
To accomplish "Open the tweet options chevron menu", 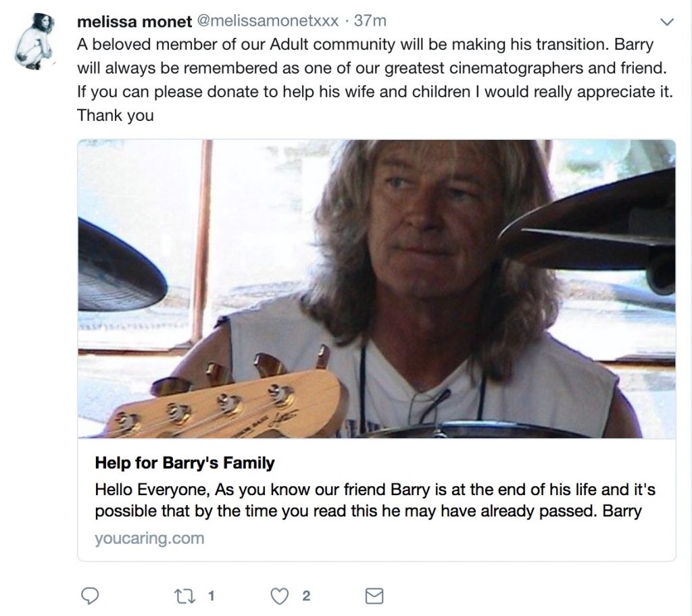I will 667,22.
